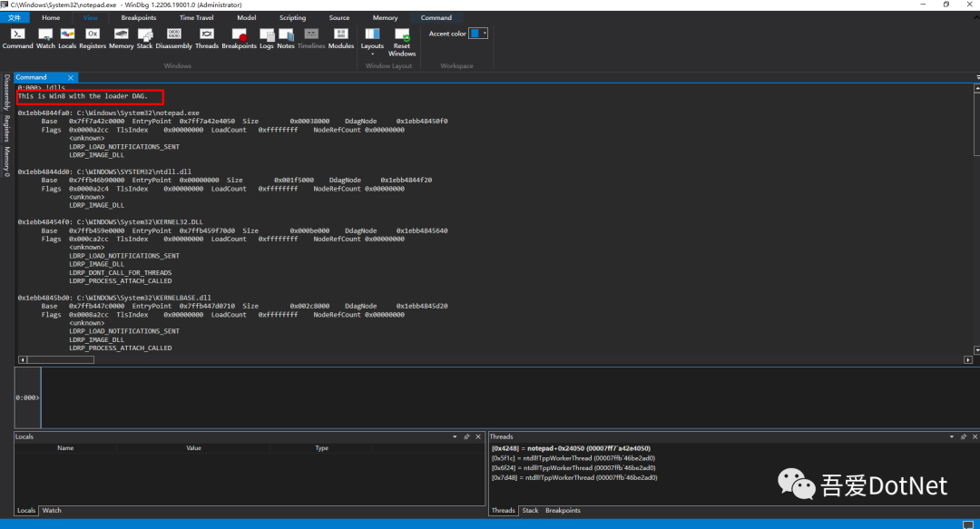This screenshot has width=980, height=529.
Task: Open the Threads window icon in the ribbon
Action: pyautogui.click(x=207, y=38)
